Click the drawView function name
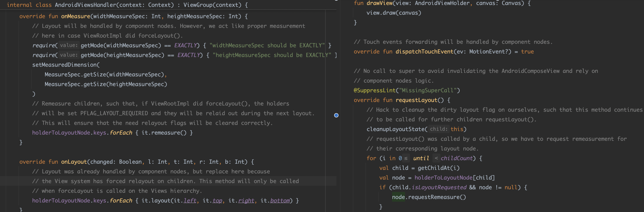Screen dimensions: 644x212 (379, 3)
